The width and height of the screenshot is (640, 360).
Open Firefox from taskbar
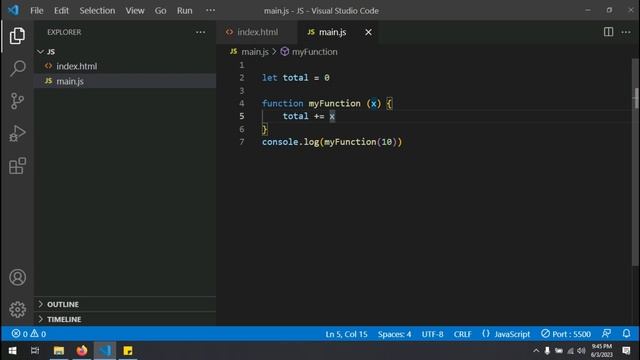pos(82,351)
